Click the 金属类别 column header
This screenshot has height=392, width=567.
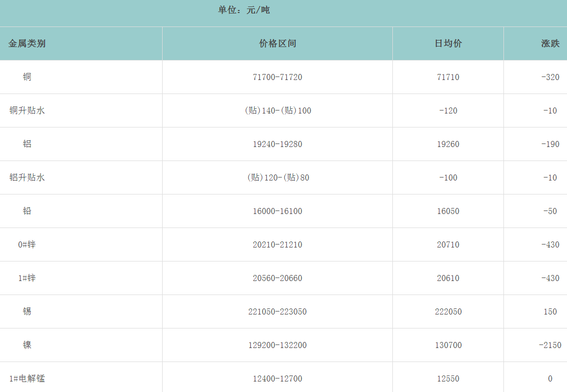click(27, 43)
